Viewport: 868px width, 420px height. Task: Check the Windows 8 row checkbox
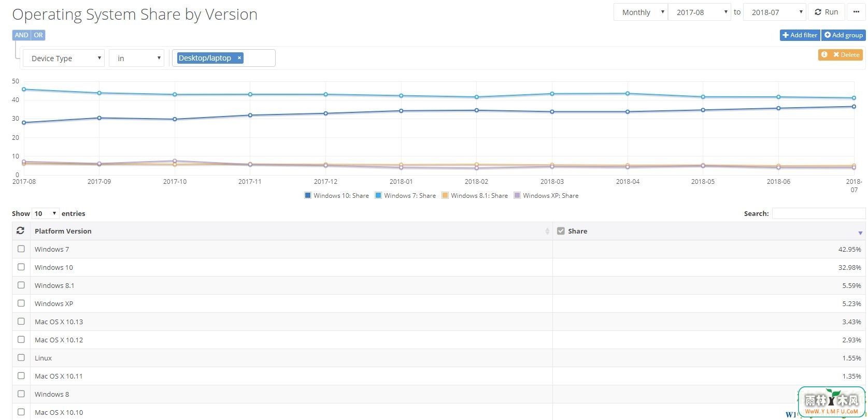pyautogui.click(x=21, y=394)
